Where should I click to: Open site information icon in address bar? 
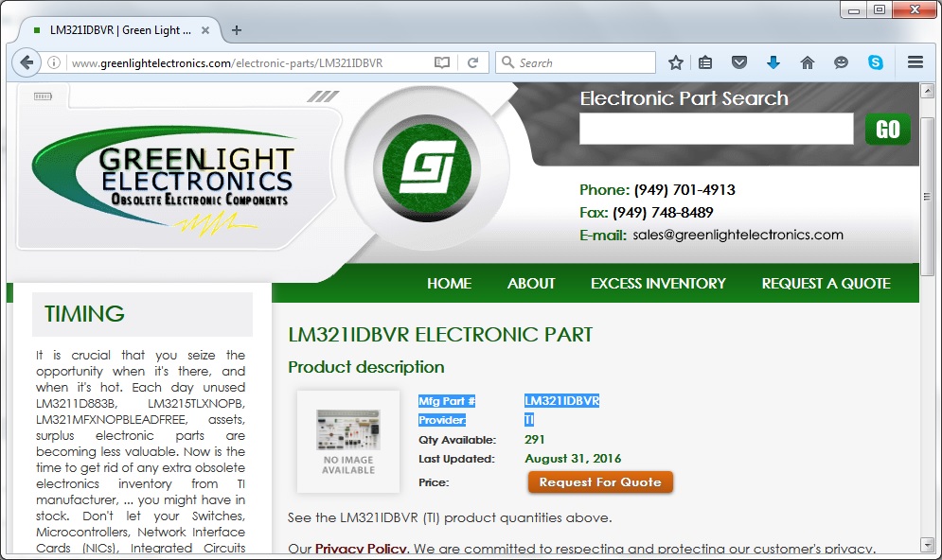click(53, 62)
